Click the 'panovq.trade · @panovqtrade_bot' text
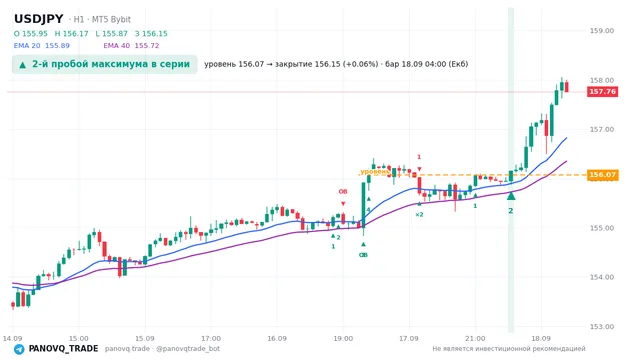 [162, 349]
